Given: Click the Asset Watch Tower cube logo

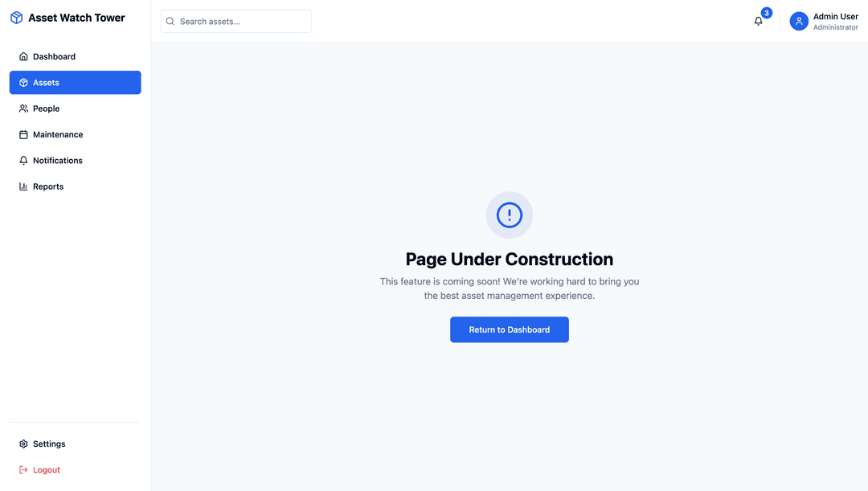Looking at the screenshot, I should pyautogui.click(x=16, y=18).
